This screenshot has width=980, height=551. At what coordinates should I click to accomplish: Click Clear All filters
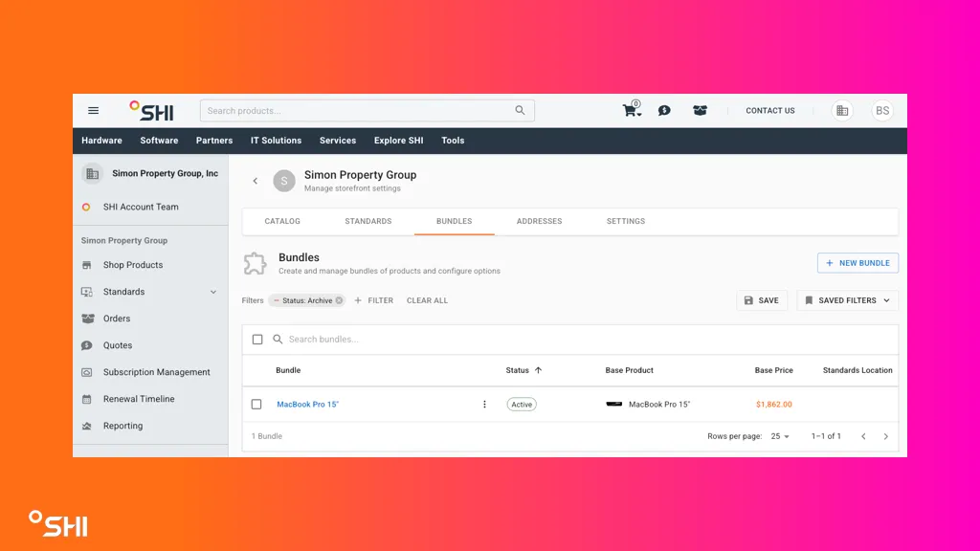pyautogui.click(x=427, y=300)
